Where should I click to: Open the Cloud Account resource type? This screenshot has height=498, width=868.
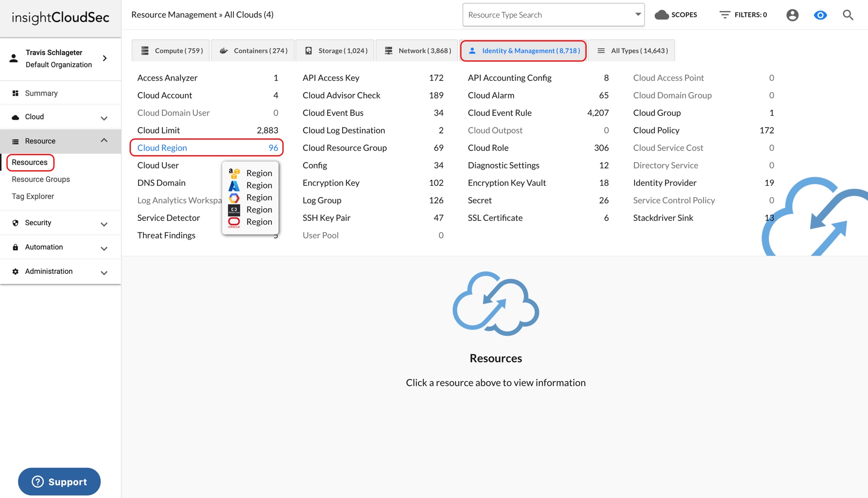pos(208,95)
